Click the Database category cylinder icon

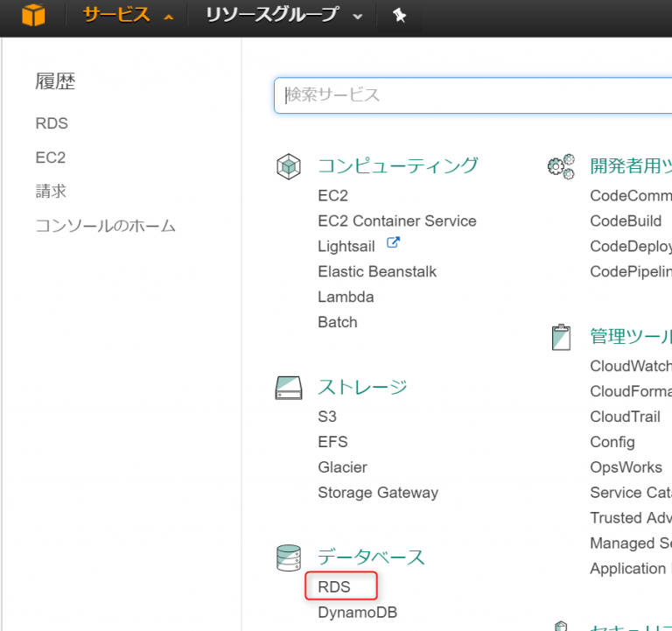pos(289,557)
